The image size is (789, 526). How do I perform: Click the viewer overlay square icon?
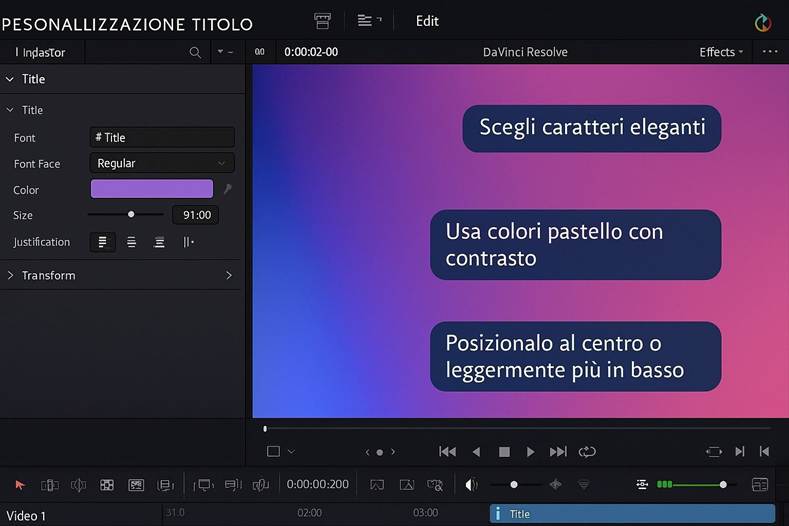273,451
